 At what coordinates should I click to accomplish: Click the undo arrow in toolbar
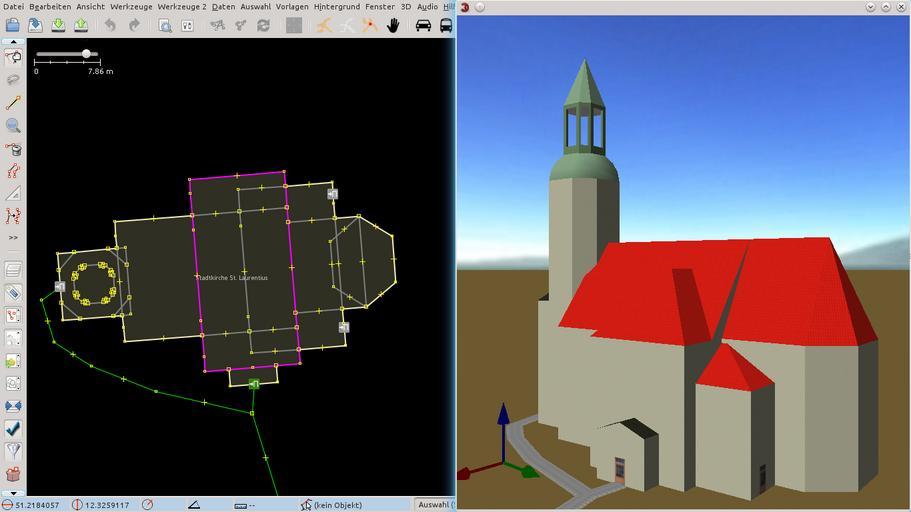click(x=110, y=25)
